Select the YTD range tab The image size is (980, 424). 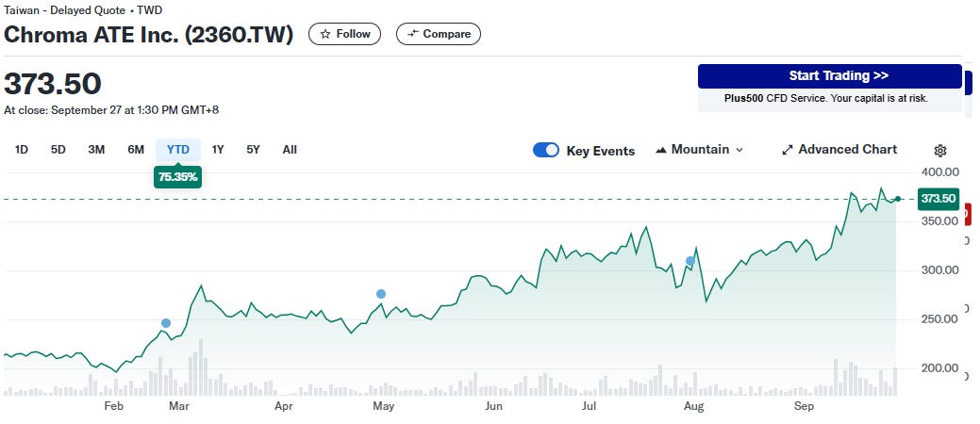click(178, 150)
